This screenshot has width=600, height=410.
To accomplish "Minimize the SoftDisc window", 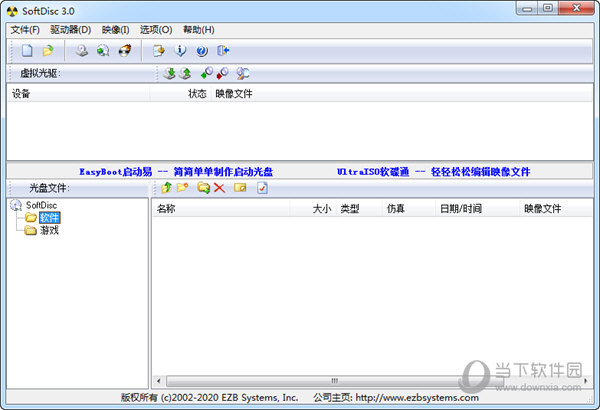I will click(527, 8).
